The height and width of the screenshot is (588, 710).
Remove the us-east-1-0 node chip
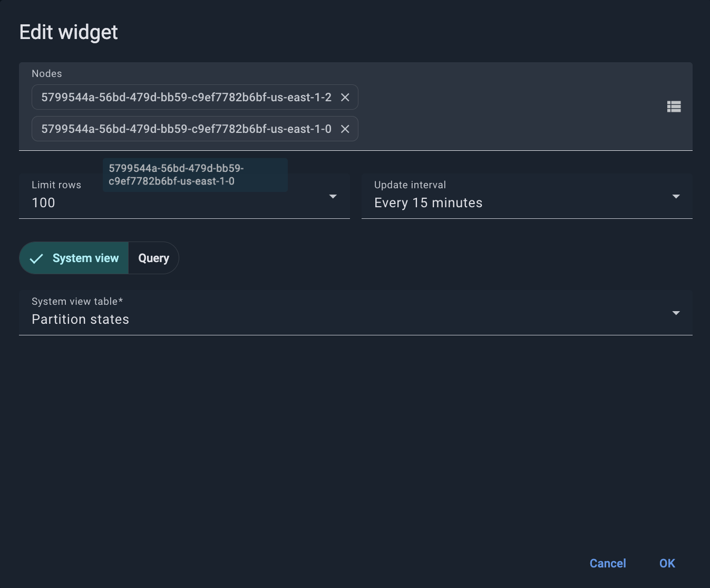coord(345,129)
